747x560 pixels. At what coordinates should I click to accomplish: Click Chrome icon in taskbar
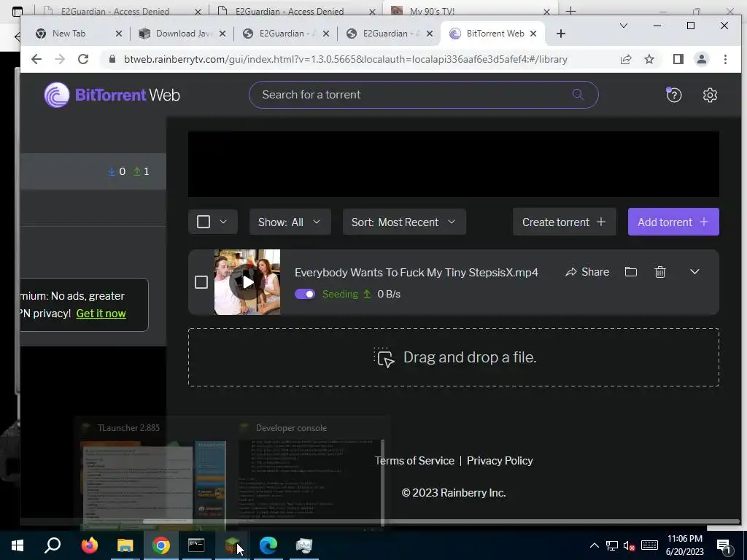coord(161,545)
